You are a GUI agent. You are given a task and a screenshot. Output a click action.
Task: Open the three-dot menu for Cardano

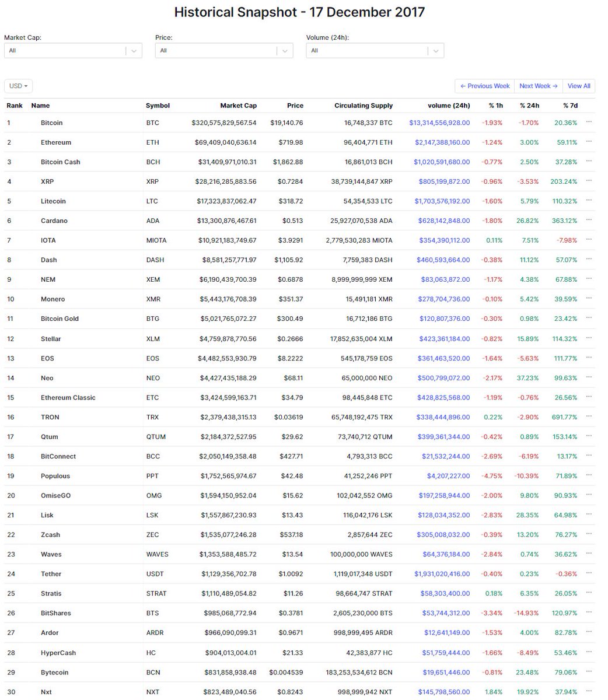tap(589, 220)
